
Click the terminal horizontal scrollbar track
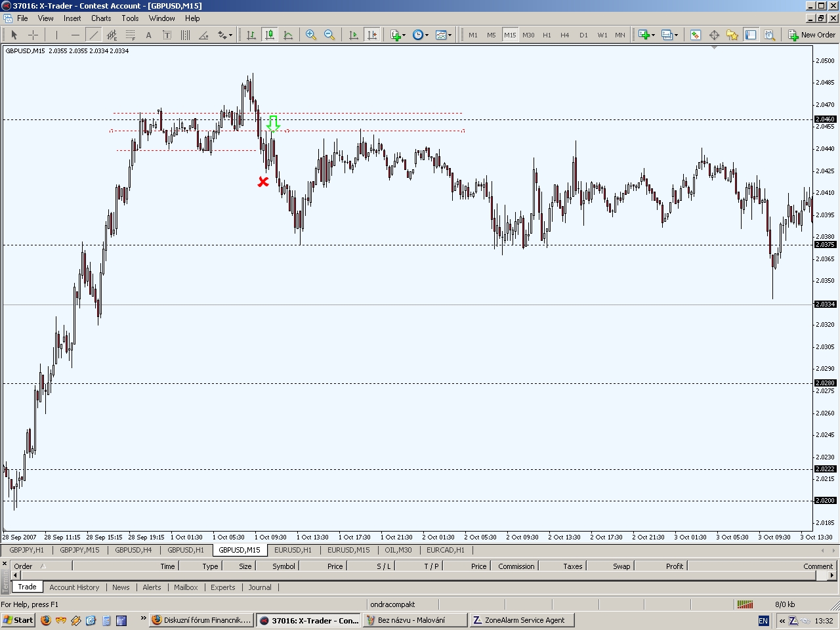[420, 576]
